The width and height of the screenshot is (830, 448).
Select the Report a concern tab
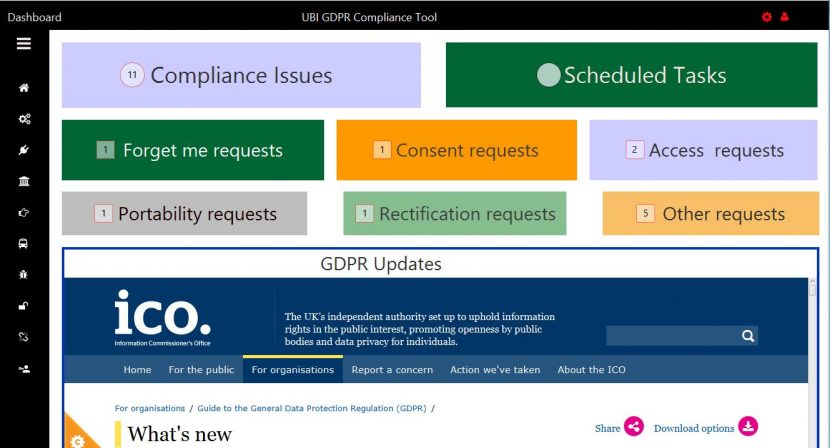point(392,370)
